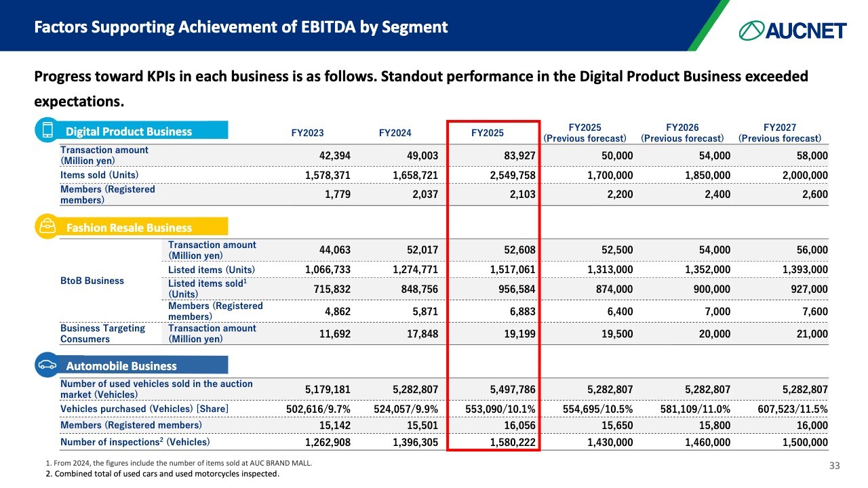Select the Automobile Business section label
The width and height of the screenshot is (868, 488).
coord(121,366)
